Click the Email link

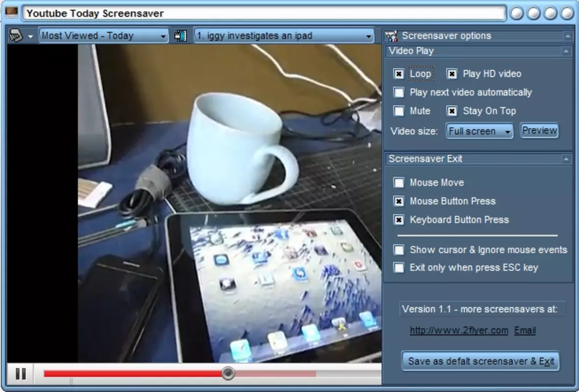tap(525, 330)
